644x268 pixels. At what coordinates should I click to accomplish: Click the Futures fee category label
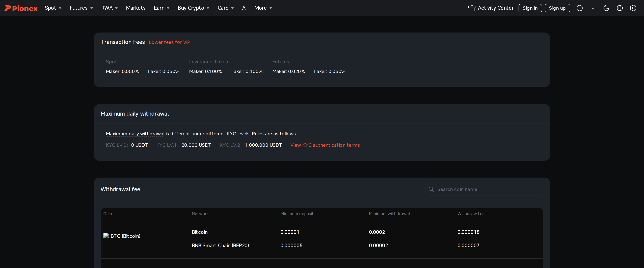click(x=281, y=62)
